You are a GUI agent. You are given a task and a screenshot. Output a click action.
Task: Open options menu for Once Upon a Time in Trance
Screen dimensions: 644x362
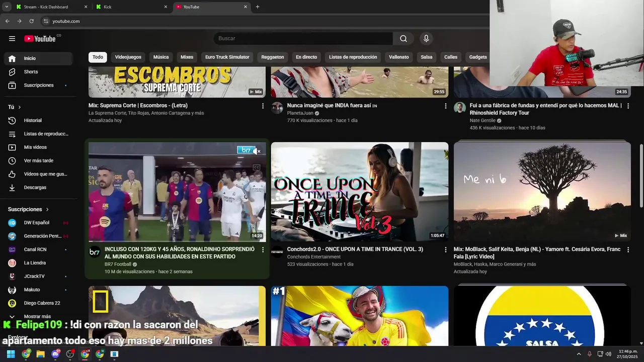click(x=445, y=250)
